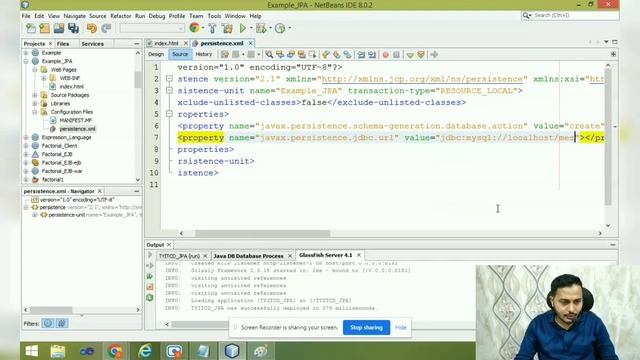640x360 pixels.
Task: Switch to the History view button
Action: pyautogui.click(x=204, y=54)
